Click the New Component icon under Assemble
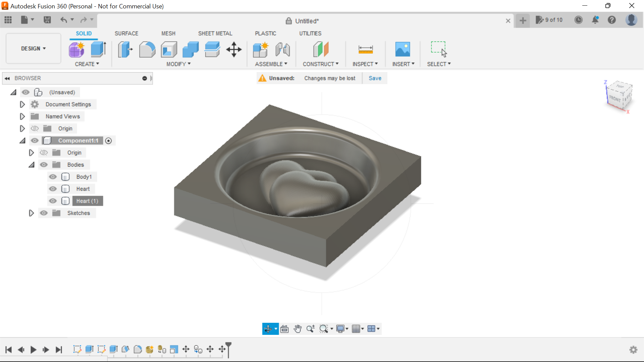Image resolution: width=644 pixels, height=362 pixels. 261,49
